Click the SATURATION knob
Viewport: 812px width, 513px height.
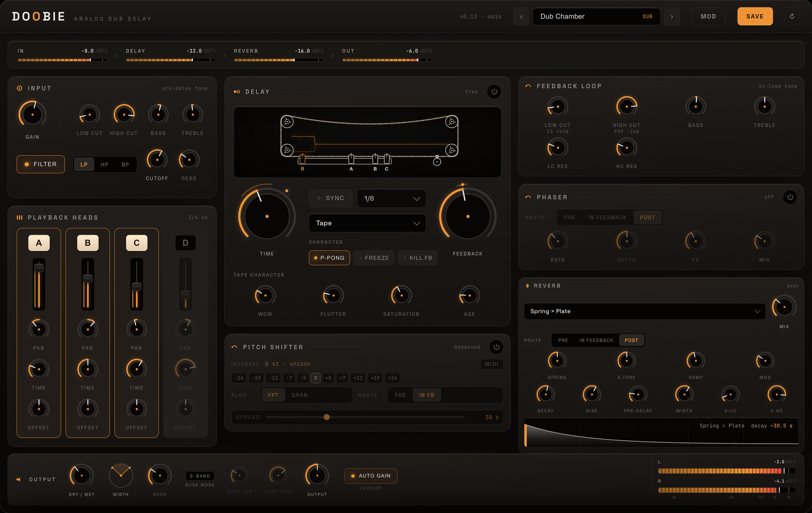pyautogui.click(x=401, y=296)
